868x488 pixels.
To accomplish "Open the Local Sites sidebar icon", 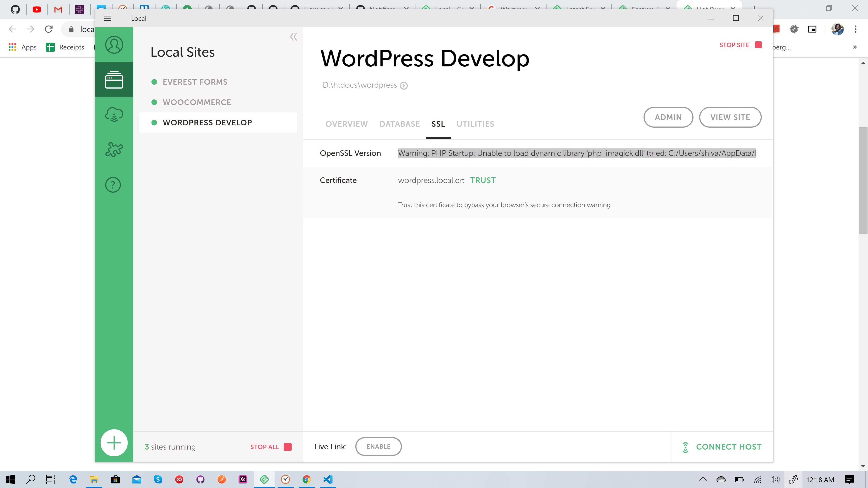I will tap(114, 80).
